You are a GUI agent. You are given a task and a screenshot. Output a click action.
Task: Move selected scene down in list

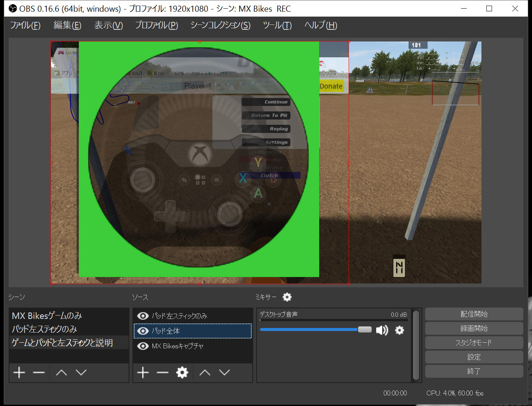81,372
